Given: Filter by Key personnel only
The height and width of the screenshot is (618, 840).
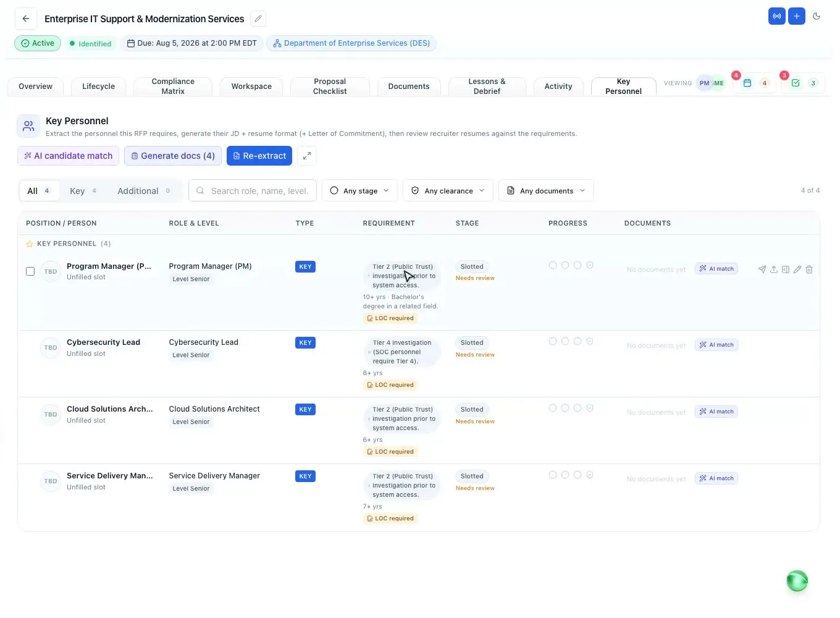Looking at the screenshot, I should click(83, 191).
